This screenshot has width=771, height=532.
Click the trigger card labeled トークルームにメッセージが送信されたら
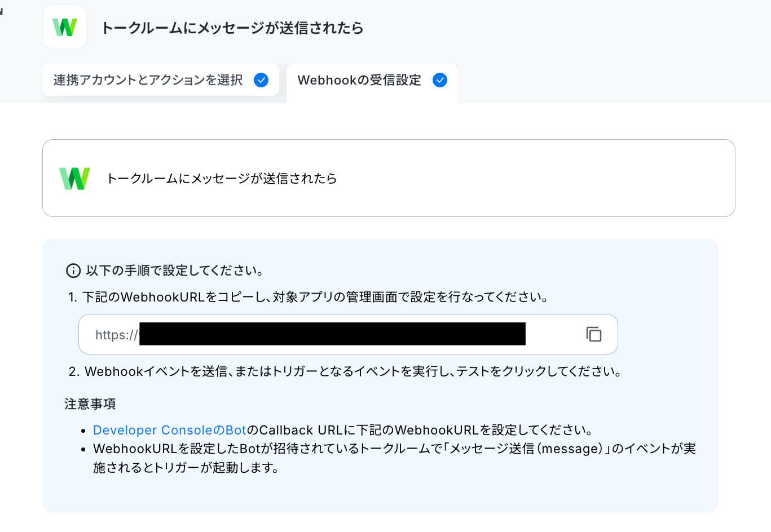[x=389, y=178]
